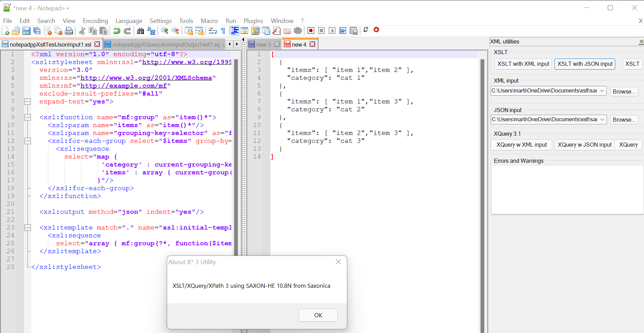Stop macro recording with the stop icon
This screenshot has width=644, height=333.
click(321, 30)
